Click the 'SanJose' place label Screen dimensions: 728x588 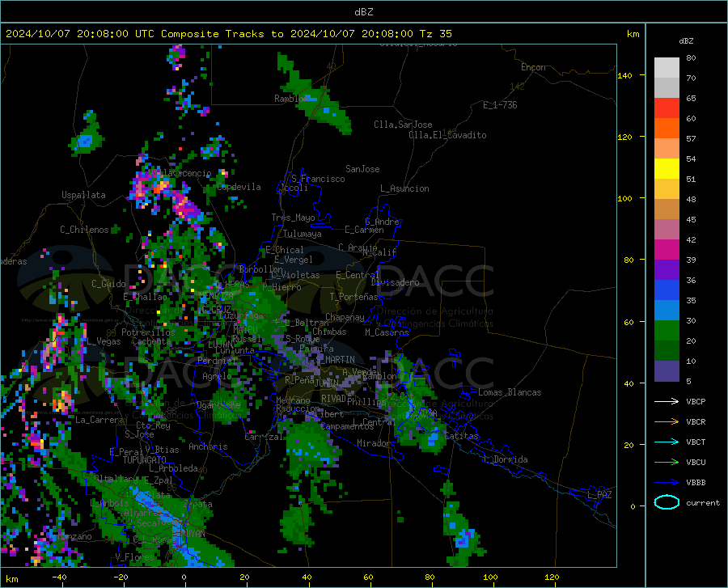[x=362, y=169]
